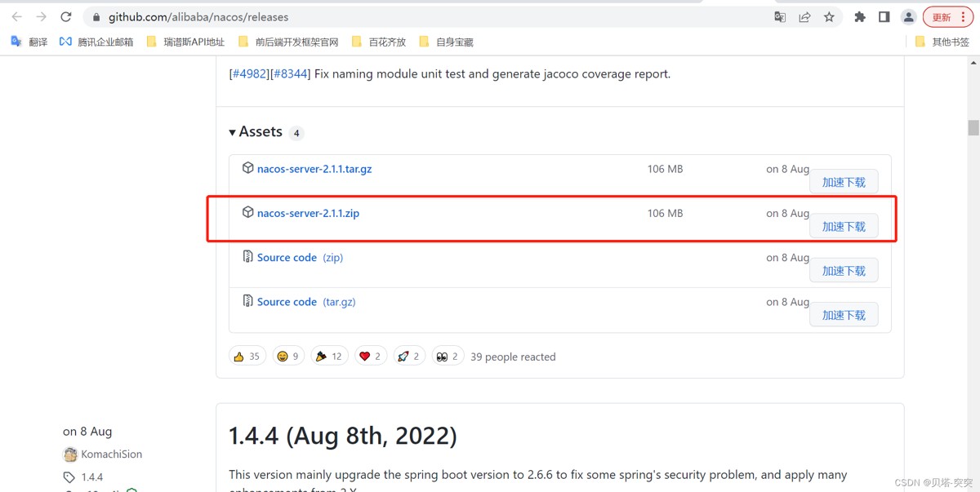The image size is (980, 492).
Task: Toggle the side panel icon
Action: tap(884, 17)
